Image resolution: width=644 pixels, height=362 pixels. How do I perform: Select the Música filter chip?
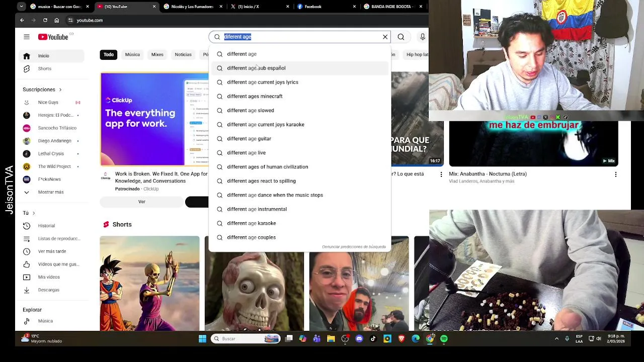(x=132, y=54)
